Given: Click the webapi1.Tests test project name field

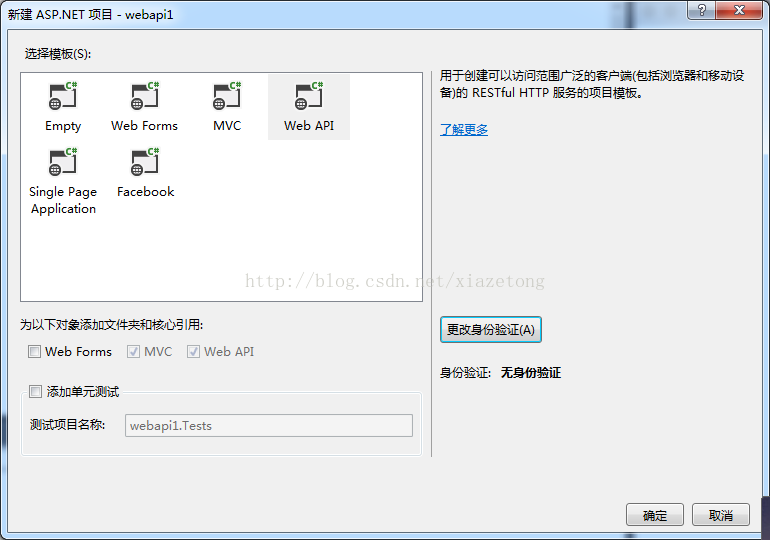Looking at the screenshot, I should click(269, 426).
